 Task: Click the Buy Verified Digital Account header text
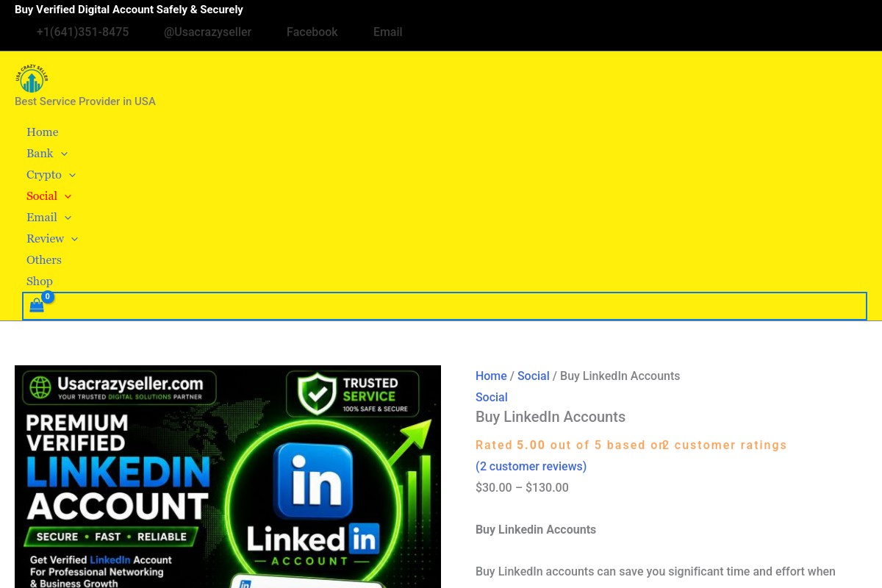pyautogui.click(x=129, y=10)
